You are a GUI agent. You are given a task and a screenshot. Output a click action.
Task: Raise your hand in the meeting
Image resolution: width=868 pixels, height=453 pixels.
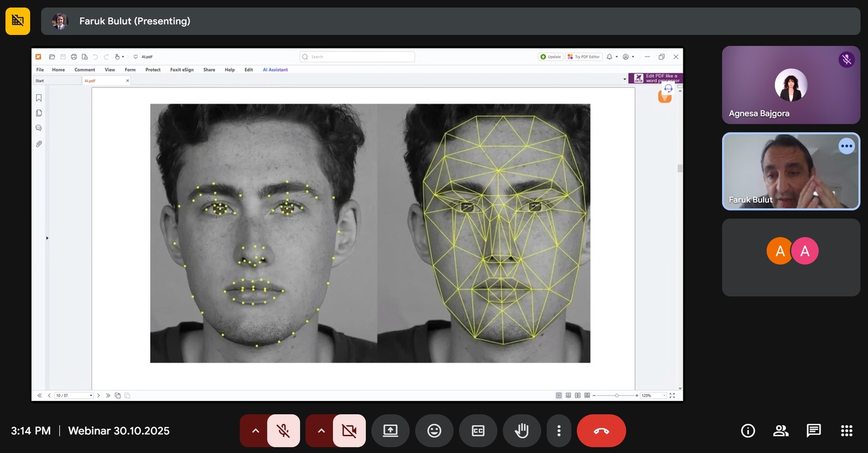point(522,431)
